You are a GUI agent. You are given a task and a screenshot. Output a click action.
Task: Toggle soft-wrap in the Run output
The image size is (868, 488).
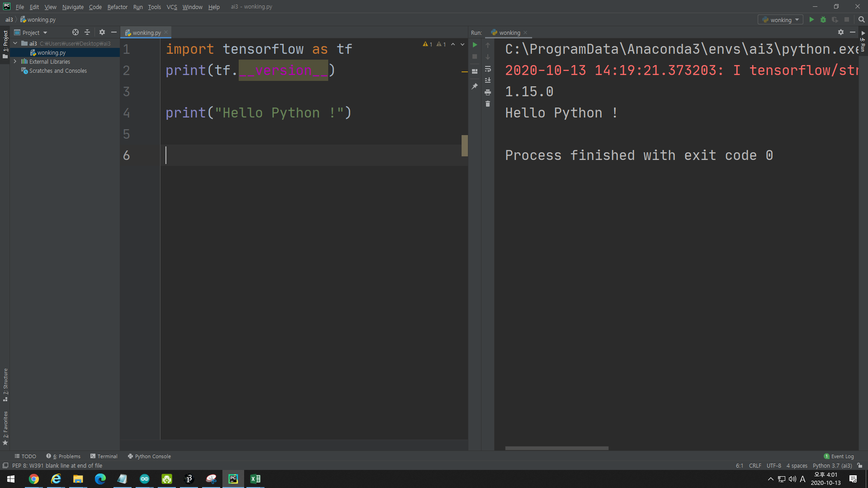pos(488,69)
